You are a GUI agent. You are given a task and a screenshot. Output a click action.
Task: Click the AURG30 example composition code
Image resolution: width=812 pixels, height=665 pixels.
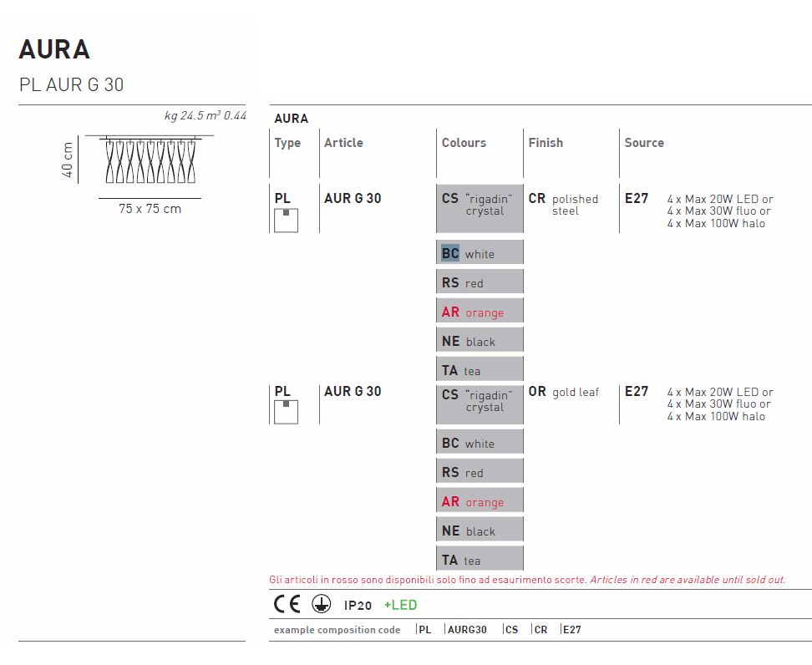coord(467,630)
